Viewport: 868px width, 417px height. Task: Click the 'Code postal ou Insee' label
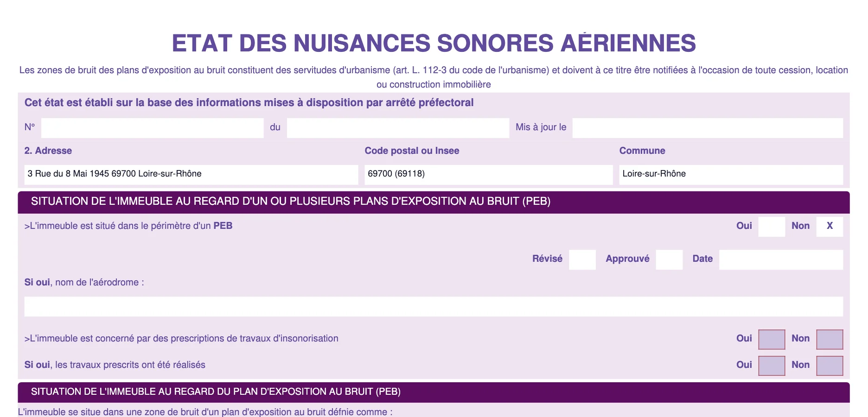click(x=412, y=151)
